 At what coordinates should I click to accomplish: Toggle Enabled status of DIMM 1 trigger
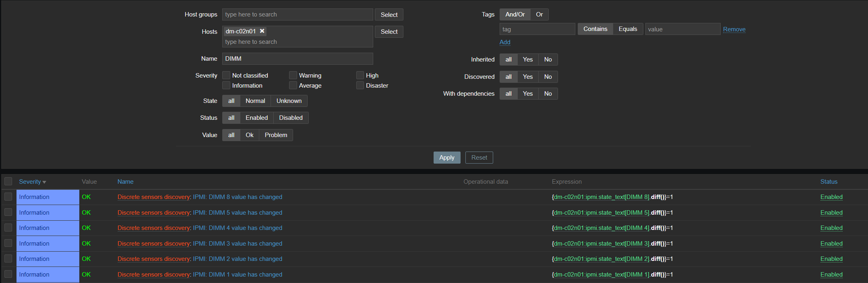tap(831, 275)
